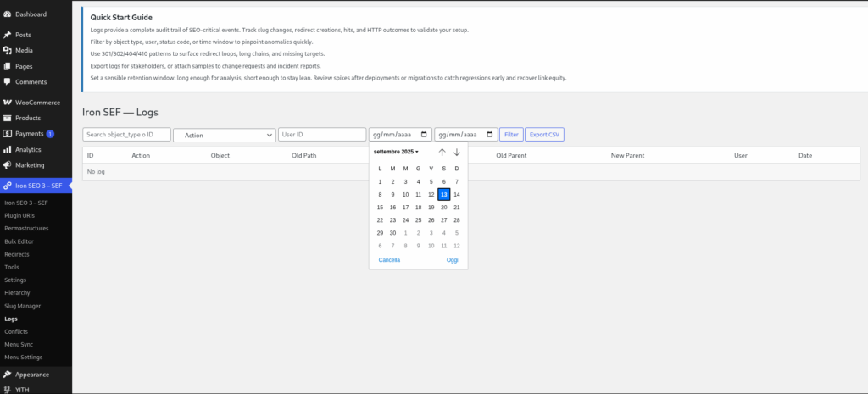
Task: Select day 16 in the calendar
Action: tap(392, 207)
